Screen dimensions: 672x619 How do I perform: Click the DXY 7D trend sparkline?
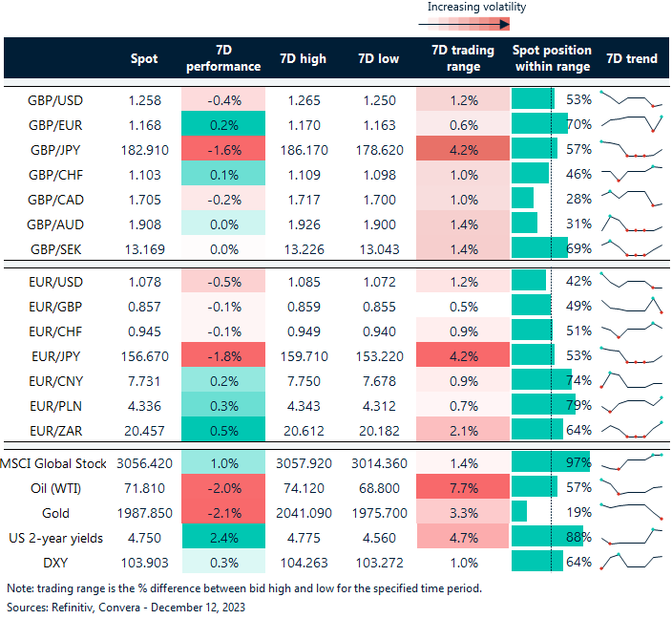pos(631,561)
